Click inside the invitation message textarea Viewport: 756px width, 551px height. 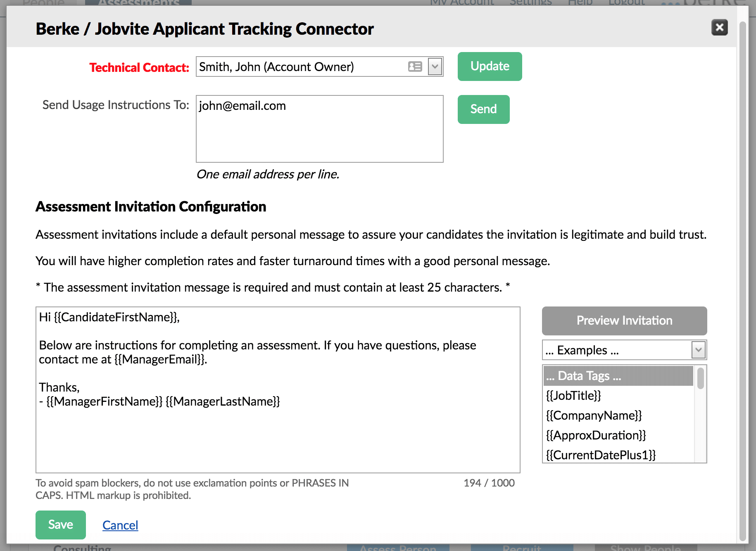point(277,388)
